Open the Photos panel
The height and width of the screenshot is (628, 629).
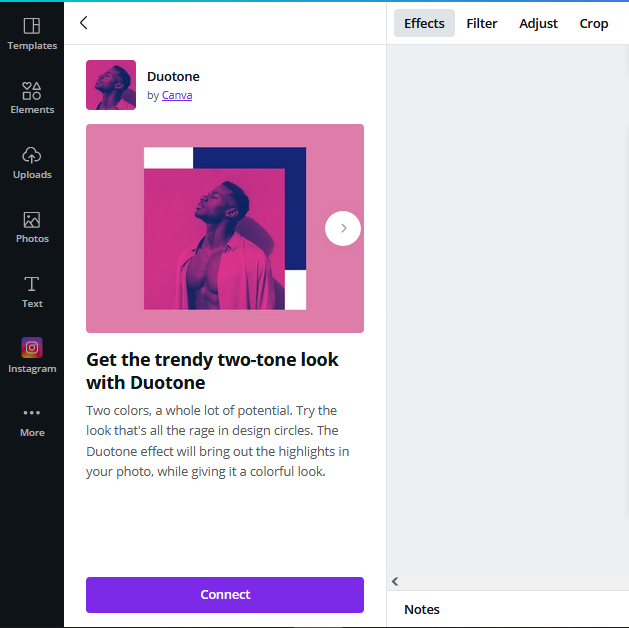click(32, 227)
